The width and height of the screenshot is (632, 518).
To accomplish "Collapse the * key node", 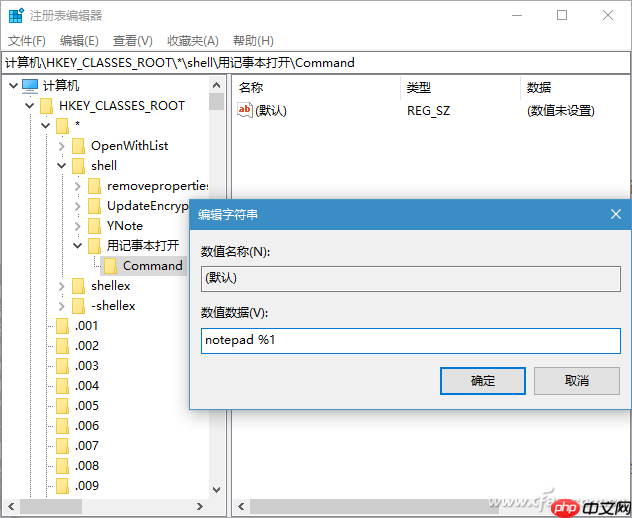I will [46, 126].
